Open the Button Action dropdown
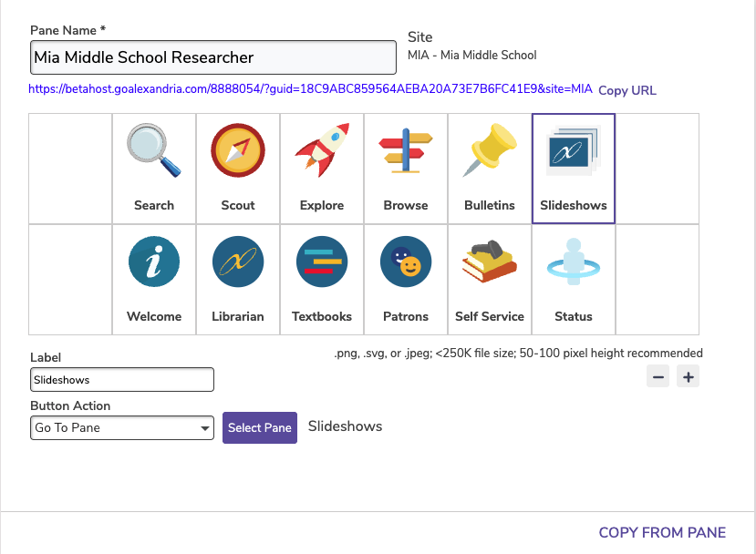The width and height of the screenshot is (756, 554). [121, 428]
